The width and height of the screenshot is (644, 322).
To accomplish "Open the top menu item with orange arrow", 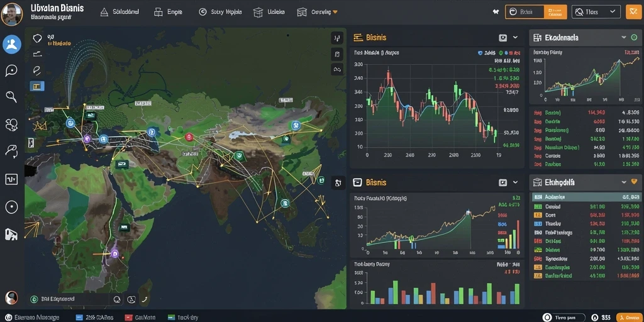I will 318,12.
